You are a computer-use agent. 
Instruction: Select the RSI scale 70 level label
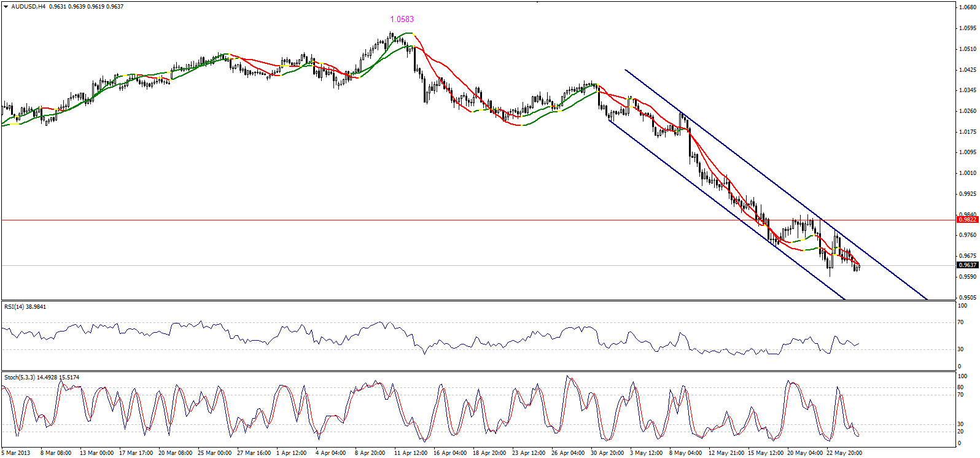coord(960,322)
